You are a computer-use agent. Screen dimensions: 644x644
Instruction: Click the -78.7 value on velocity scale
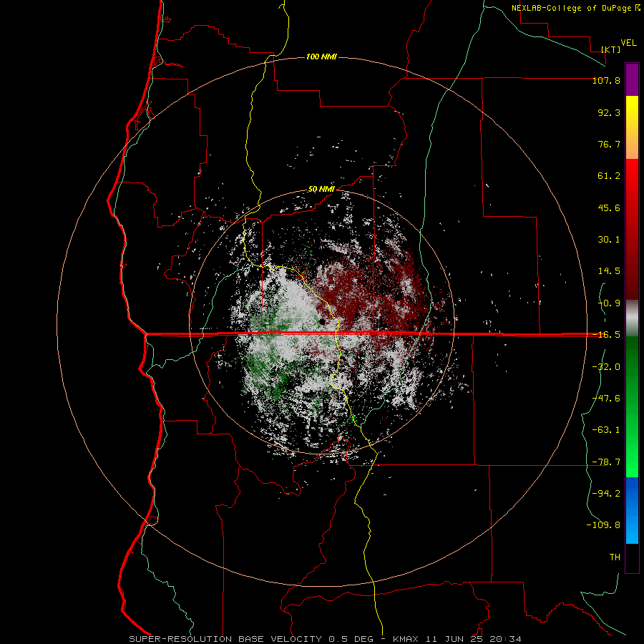[x=606, y=462]
